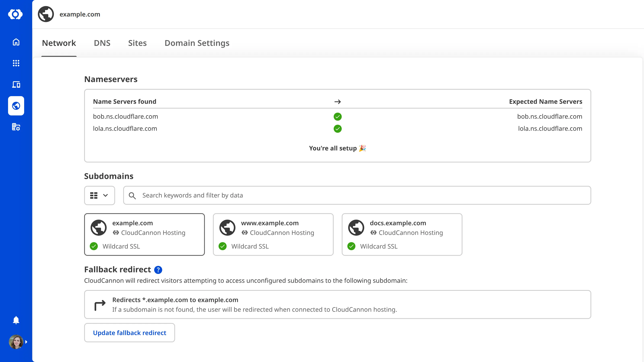The image size is (644, 362).
Task: Open the subdomain view layout dropdown
Action: (99, 195)
